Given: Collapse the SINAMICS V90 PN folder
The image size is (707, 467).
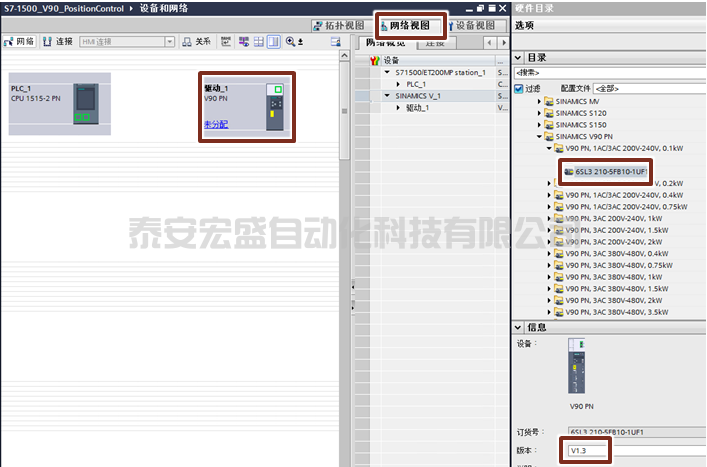Looking at the screenshot, I should pos(539,137).
